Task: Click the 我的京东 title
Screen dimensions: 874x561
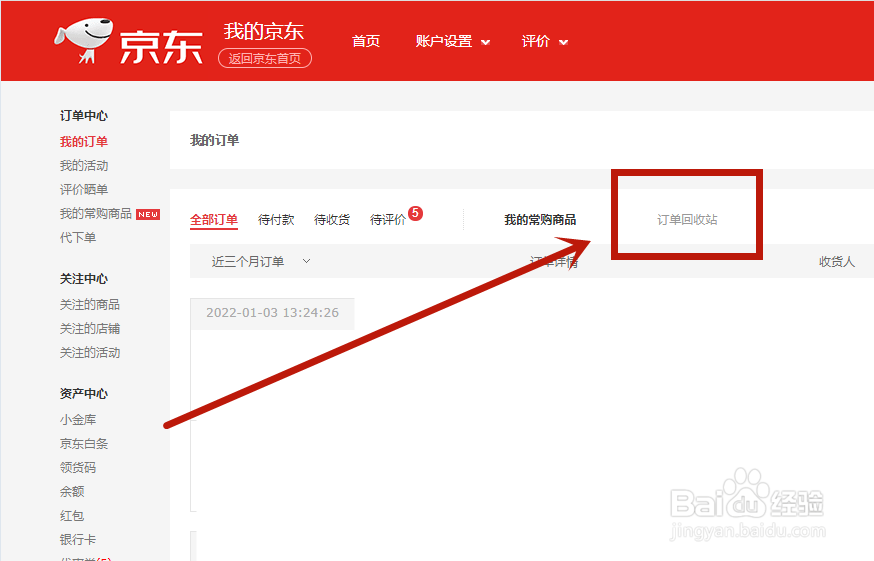Action: (264, 31)
